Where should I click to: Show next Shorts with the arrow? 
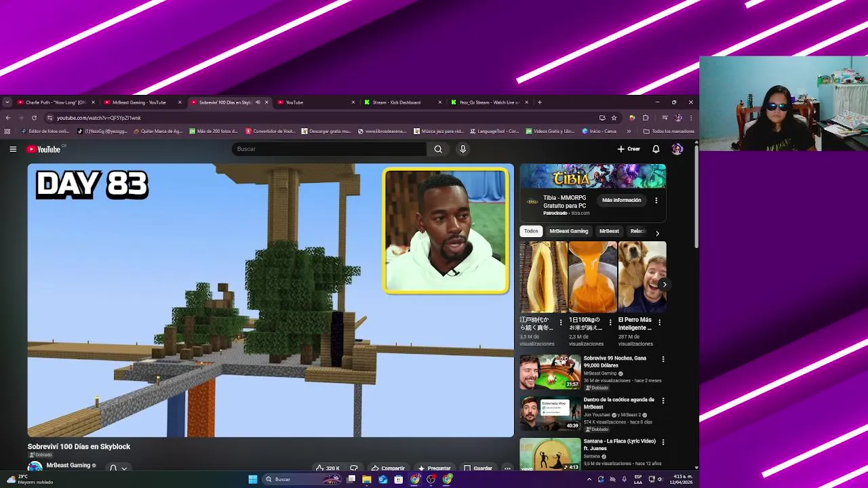pyautogui.click(x=663, y=285)
